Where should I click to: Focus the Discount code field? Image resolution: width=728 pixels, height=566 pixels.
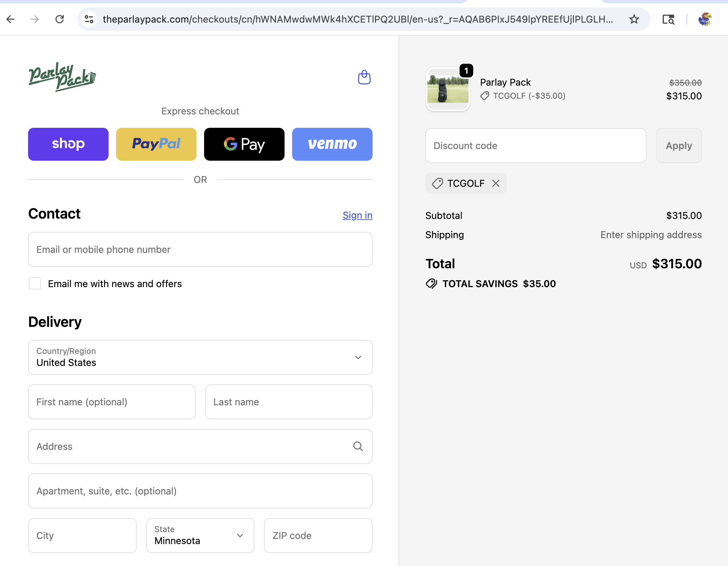(x=536, y=146)
